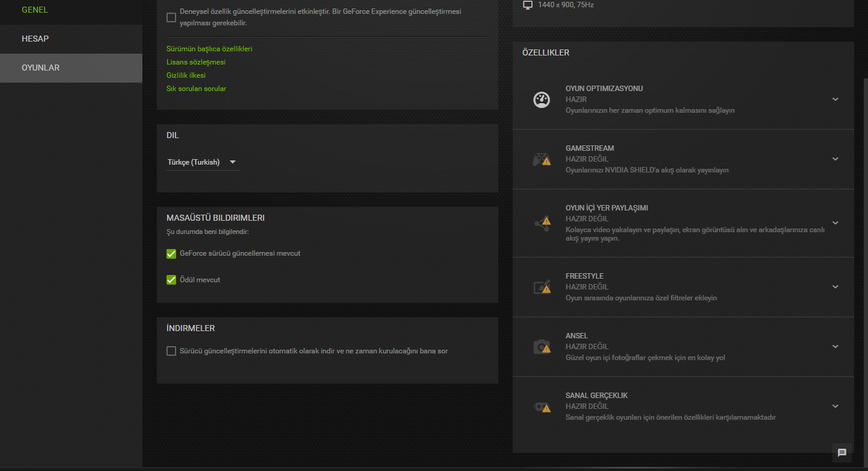The width and height of the screenshot is (868, 471).
Task: Open the Gizlilik ilkesi link
Action: point(186,75)
